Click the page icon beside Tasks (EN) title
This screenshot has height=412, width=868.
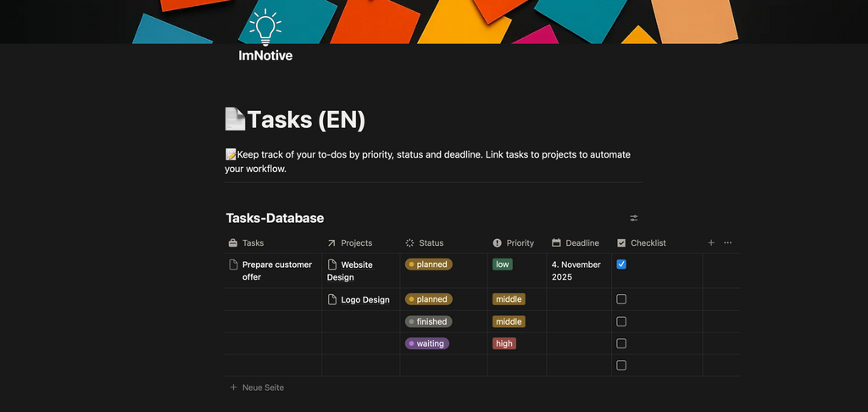pos(235,120)
